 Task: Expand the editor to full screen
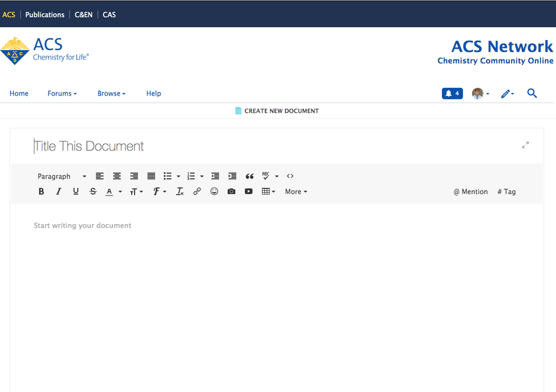525,145
